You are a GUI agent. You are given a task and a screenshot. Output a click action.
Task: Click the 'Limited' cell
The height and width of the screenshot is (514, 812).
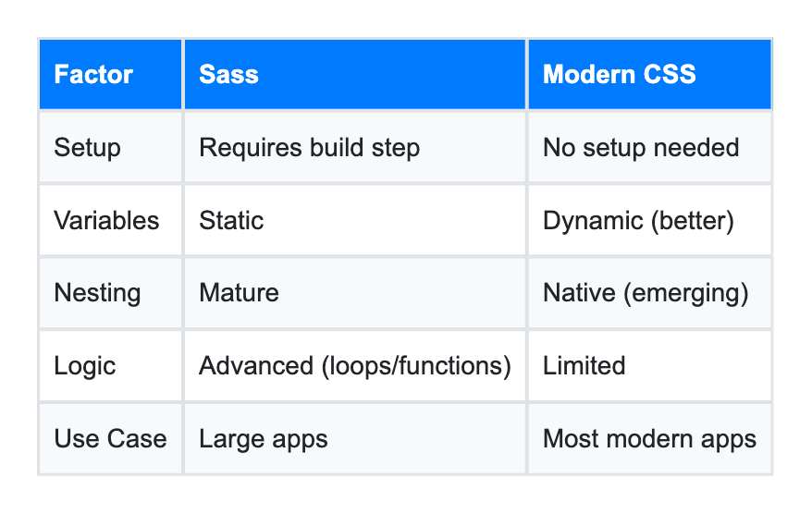[650, 366]
